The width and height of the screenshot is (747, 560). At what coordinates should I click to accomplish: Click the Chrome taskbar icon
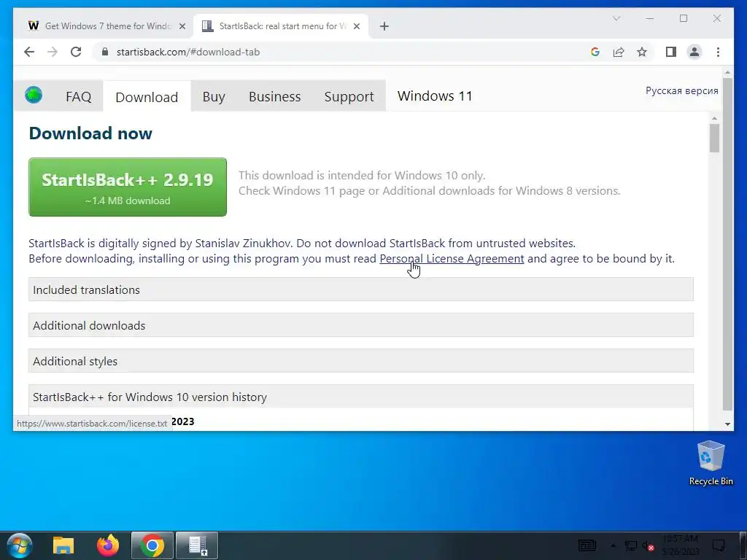[152, 545]
